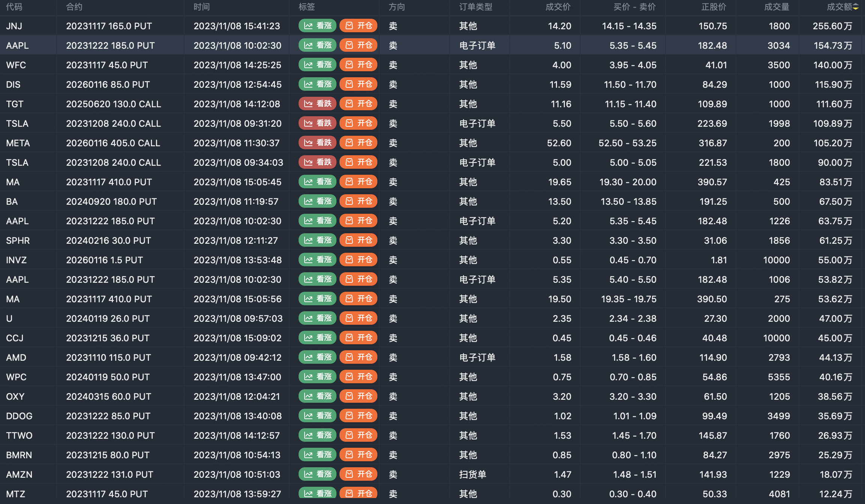Open the TSLA 20231208 240.0 CALL contract at 09:31:20
This screenshot has height=504, width=865.
pos(113,123)
